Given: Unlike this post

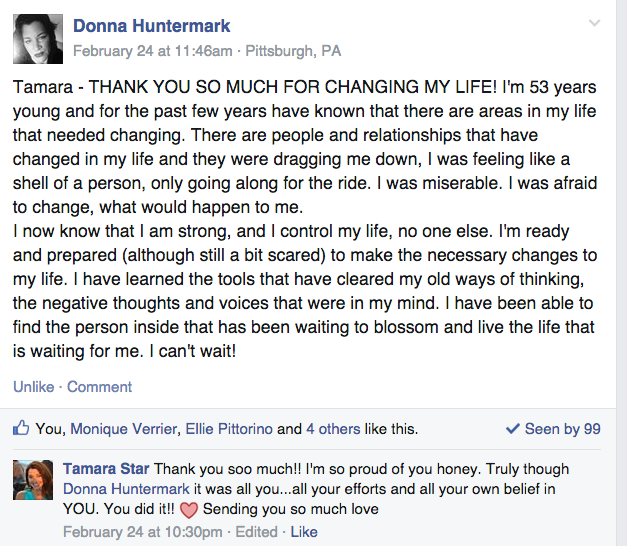Looking at the screenshot, I should [32, 387].
